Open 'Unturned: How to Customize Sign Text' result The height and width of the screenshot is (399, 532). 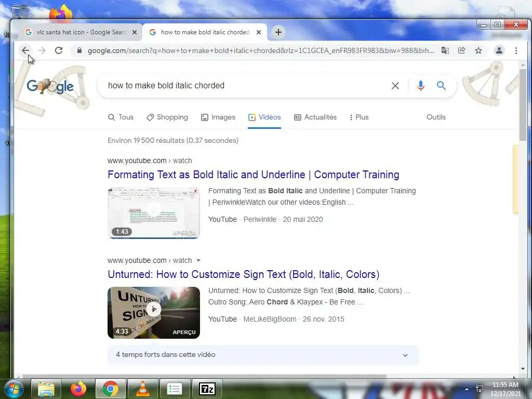point(244,274)
